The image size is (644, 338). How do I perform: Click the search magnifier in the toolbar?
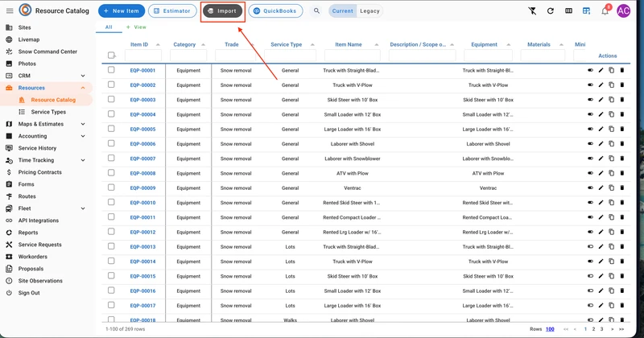point(316,11)
